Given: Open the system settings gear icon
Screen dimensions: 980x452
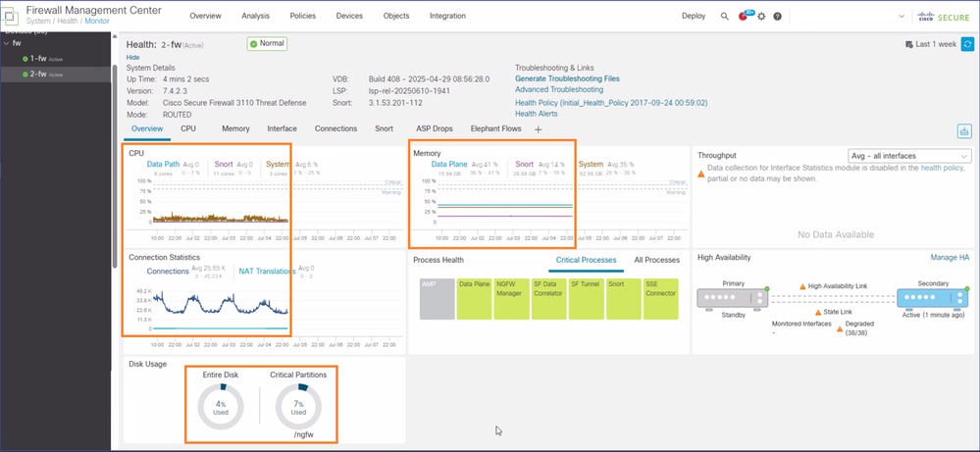Looking at the screenshot, I should 761,17.
